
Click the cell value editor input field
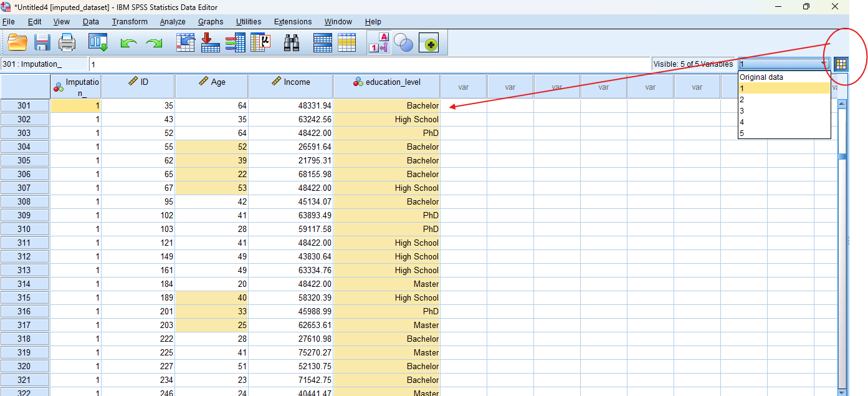(x=368, y=64)
